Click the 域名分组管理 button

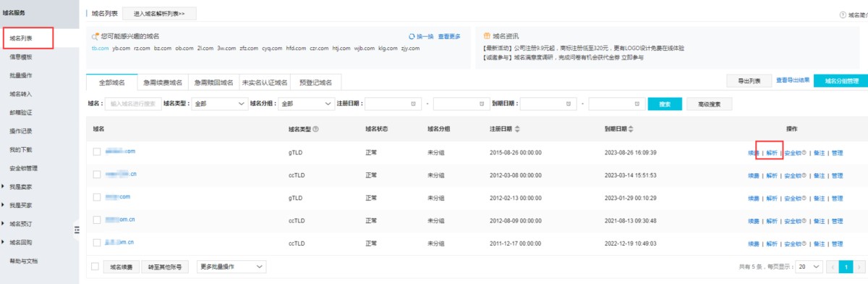tap(841, 81)
